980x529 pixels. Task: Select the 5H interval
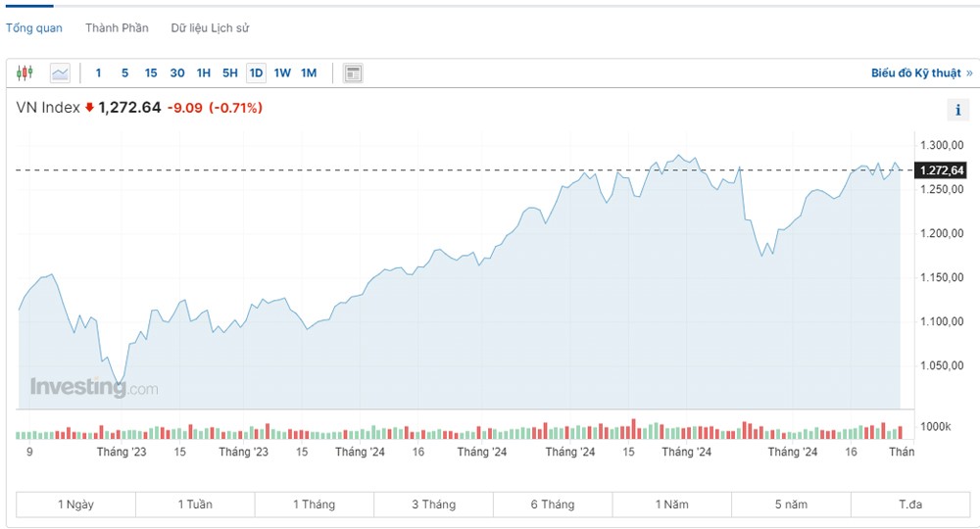[229, 72]
